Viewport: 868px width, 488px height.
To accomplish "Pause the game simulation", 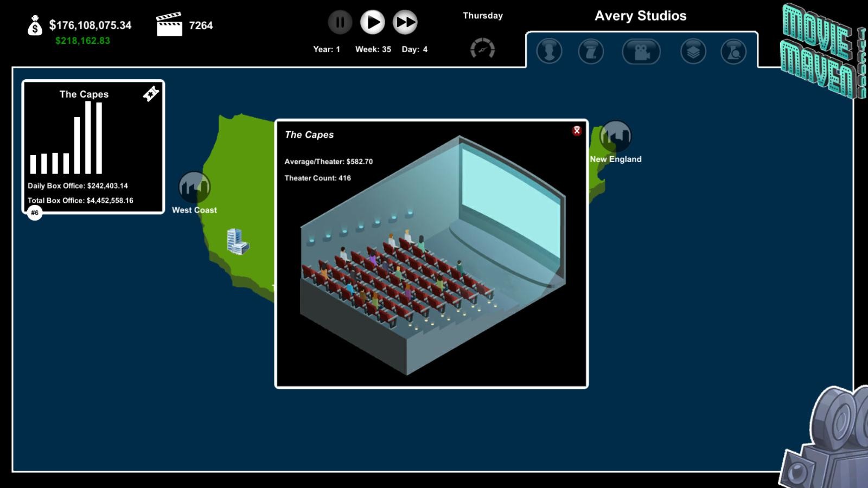I will [x=340, y=23].
